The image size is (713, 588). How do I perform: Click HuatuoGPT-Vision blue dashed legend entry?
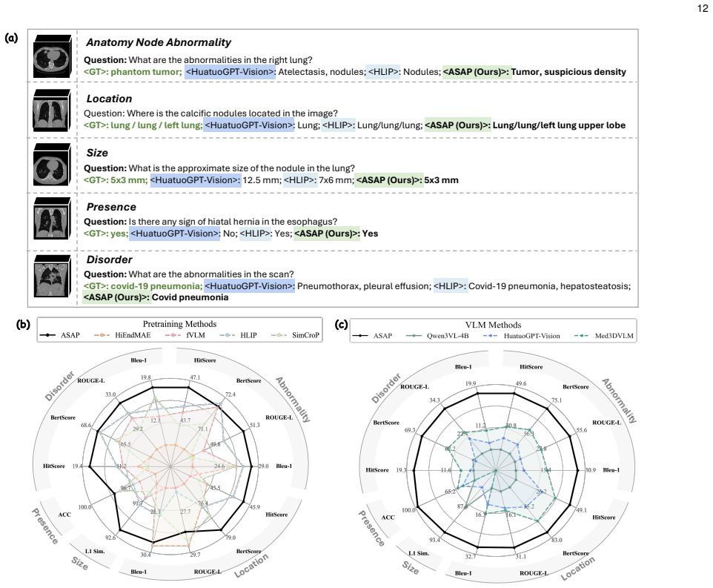[521, 336]
